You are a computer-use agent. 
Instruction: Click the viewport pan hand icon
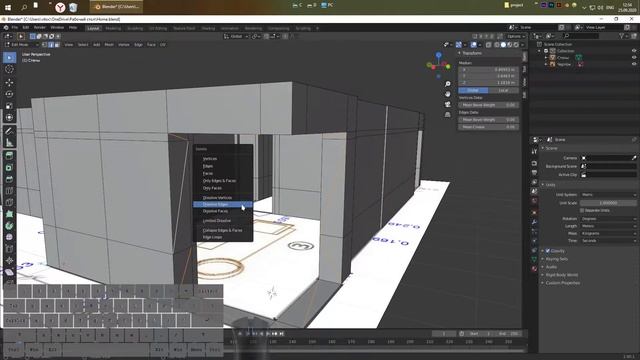click(x=448, y=94)
